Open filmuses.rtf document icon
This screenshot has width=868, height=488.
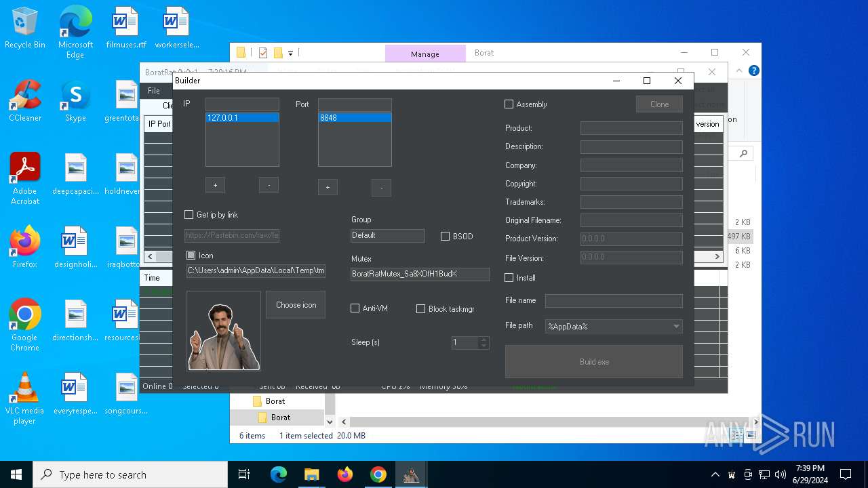click(126, 28)
